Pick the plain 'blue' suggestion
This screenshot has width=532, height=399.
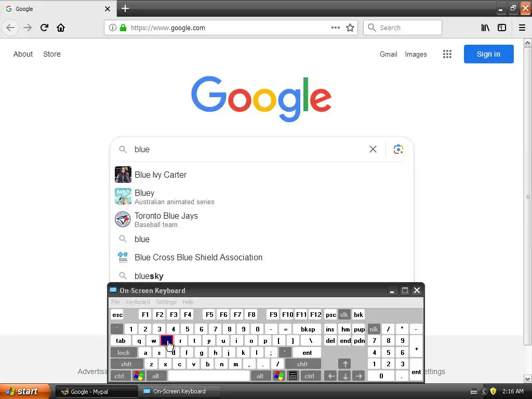[261, 239]
